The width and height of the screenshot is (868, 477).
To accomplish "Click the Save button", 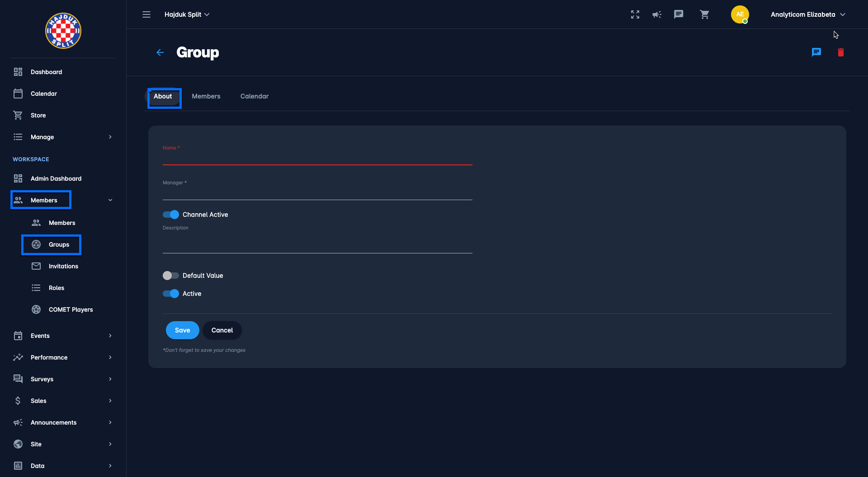I will (x=182, y=330).
